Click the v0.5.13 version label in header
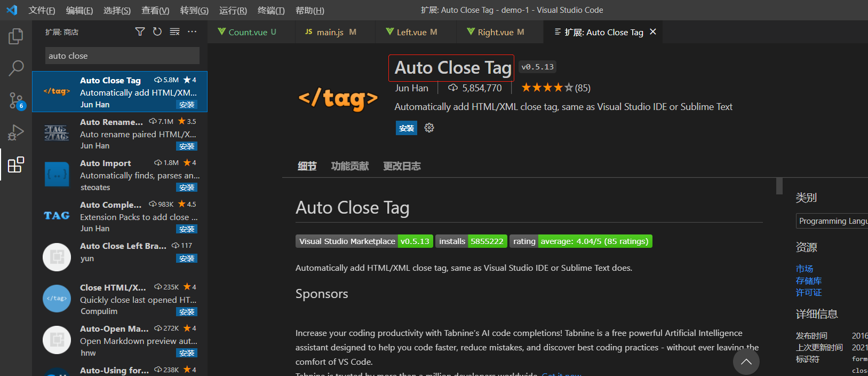Screen dimensions: 868x376 tap(537, 67)
